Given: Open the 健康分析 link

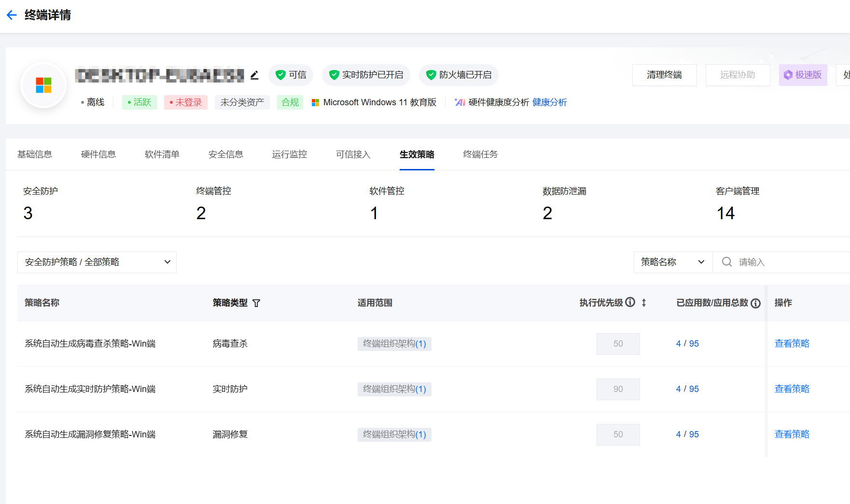Looking at the screenshot, I should pos(549,102).
